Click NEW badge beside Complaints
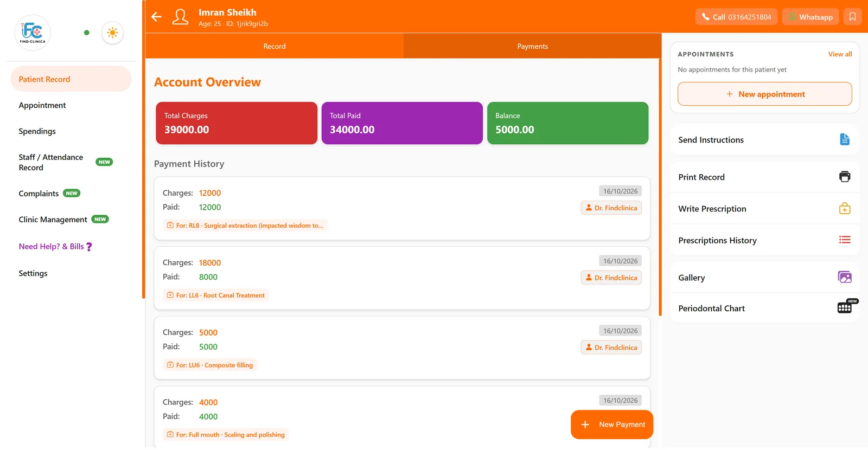This screenshot has height=450, width=868. tap(72, 193)
